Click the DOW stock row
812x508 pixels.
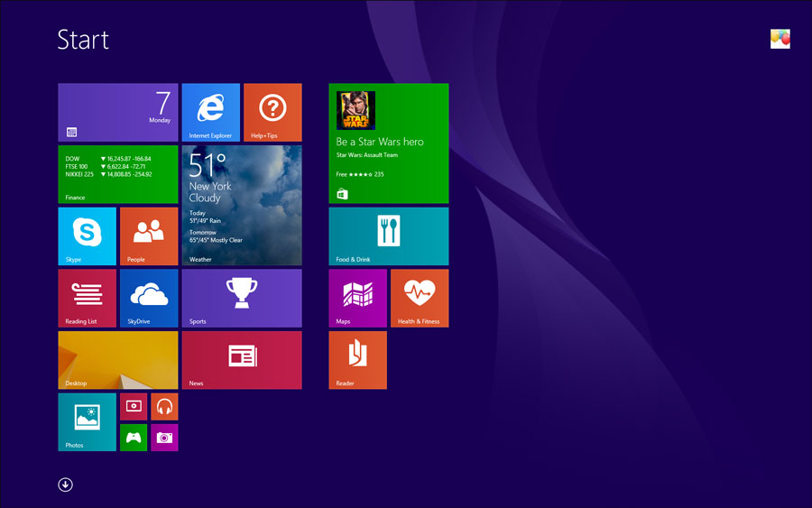[109, 159]
